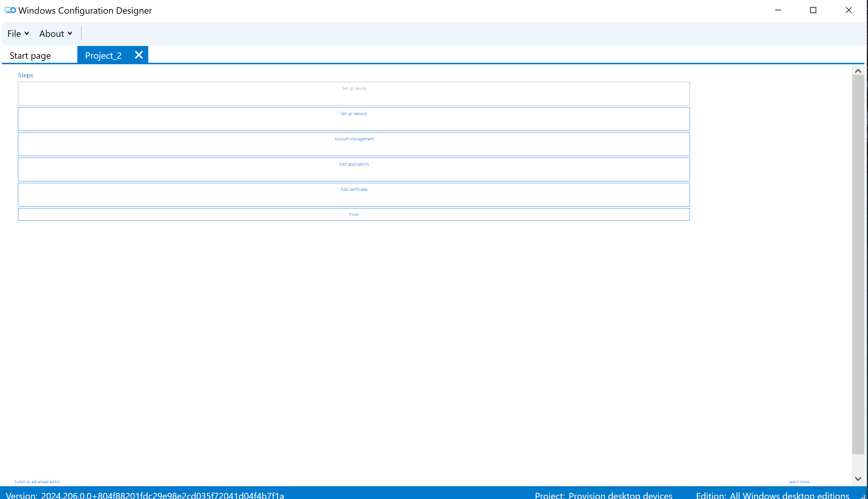The height and width of the screenshot is (499, 868).
Task: Select the Project_2 tab
Action: tap(103, 55)
